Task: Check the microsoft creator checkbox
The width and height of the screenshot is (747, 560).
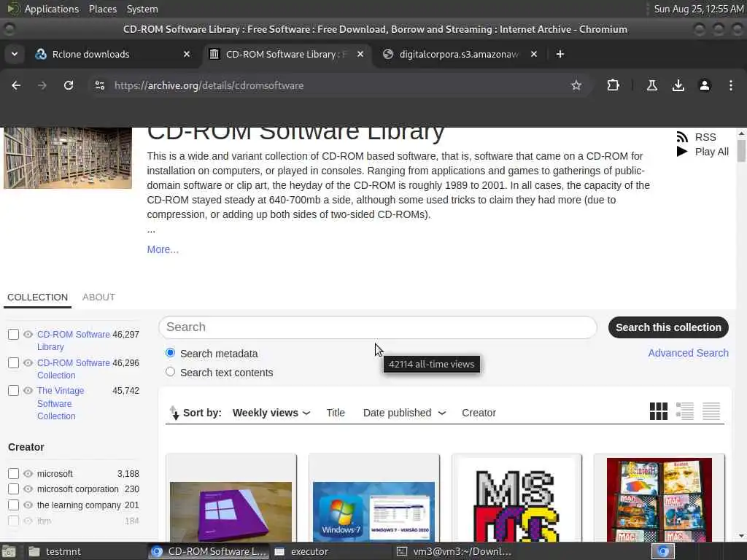Action: click(13, 474)
